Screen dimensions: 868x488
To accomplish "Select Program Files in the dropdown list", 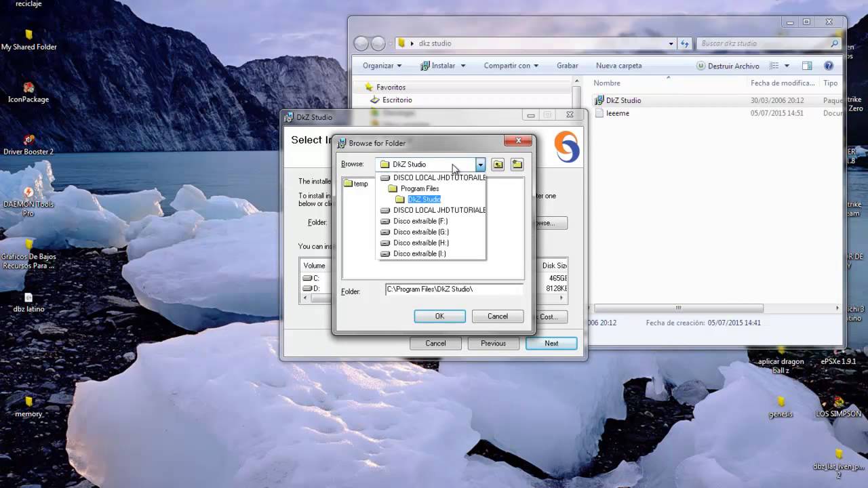I will [x=419, y=188].
